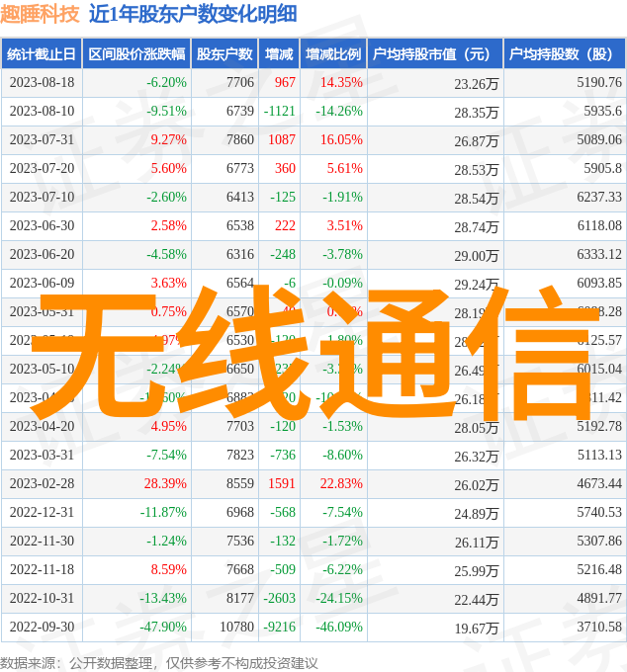627x672 pixels.
Task: Select the 2023-08-18 date cell
Action: [x=42, y=83]
